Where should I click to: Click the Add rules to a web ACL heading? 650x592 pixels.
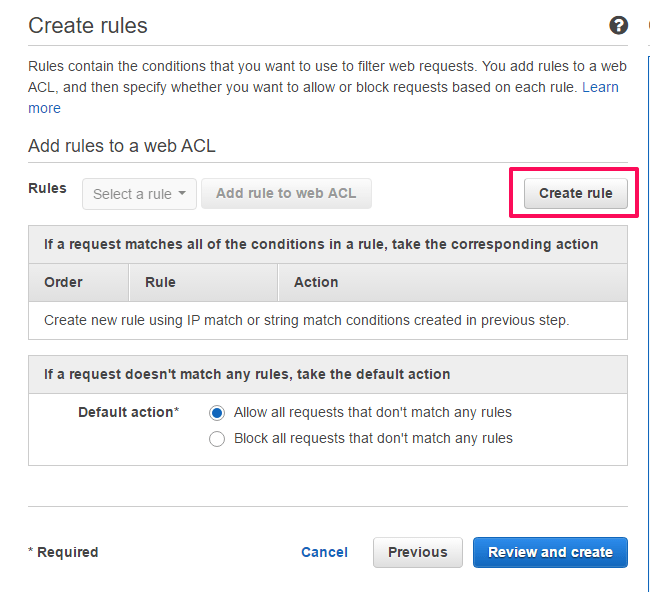(x=122, y=146)
